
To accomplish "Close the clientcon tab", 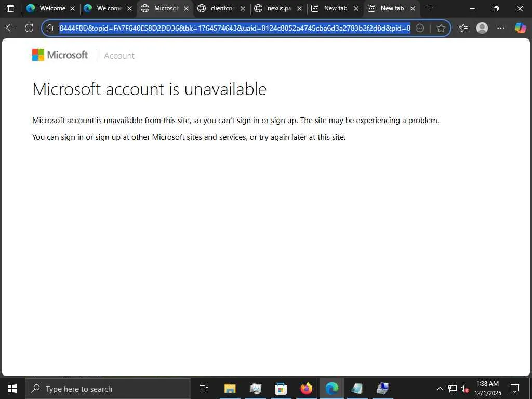I will [243, 9].
